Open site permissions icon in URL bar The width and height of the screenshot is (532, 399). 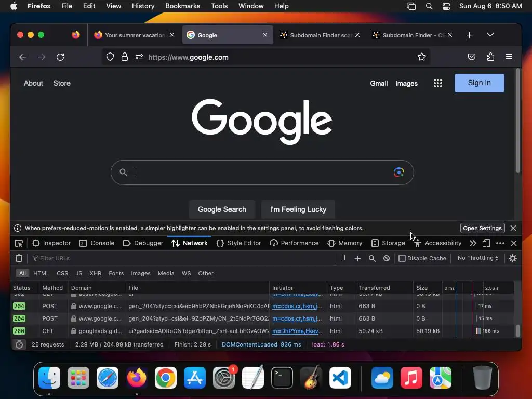point(139,57)
